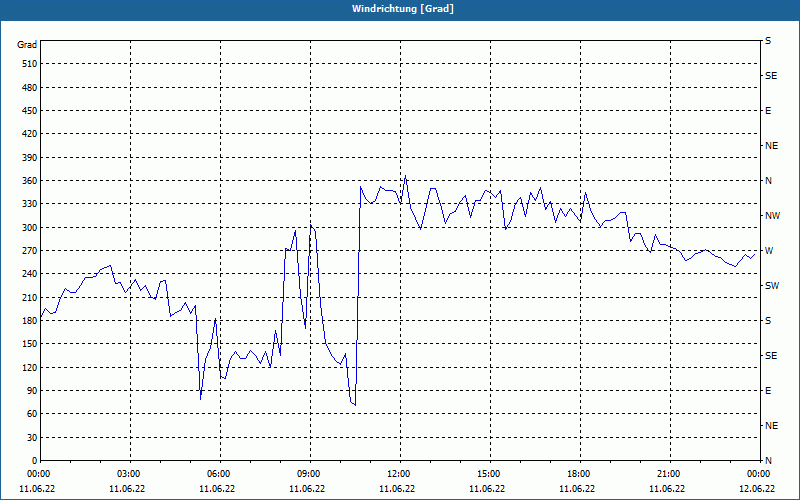The width and height of the screenshot is (800, 500).
Task: Click the 09:00 time label
Action: (309, 474)
